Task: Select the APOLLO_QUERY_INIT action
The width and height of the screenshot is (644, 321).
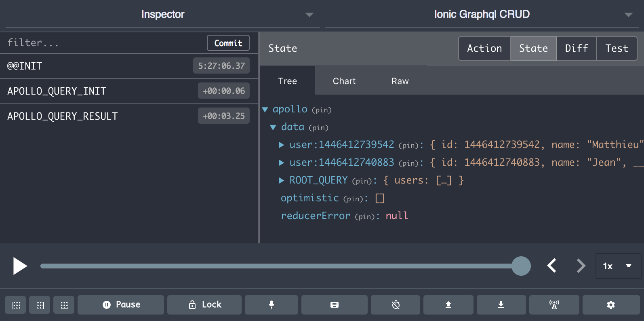Action: (x=129, y=91)
